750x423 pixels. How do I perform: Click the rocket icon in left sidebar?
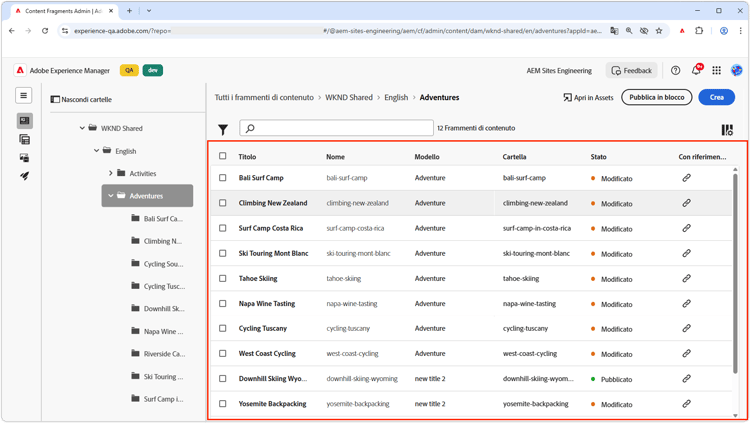click(x=24, y=176)
